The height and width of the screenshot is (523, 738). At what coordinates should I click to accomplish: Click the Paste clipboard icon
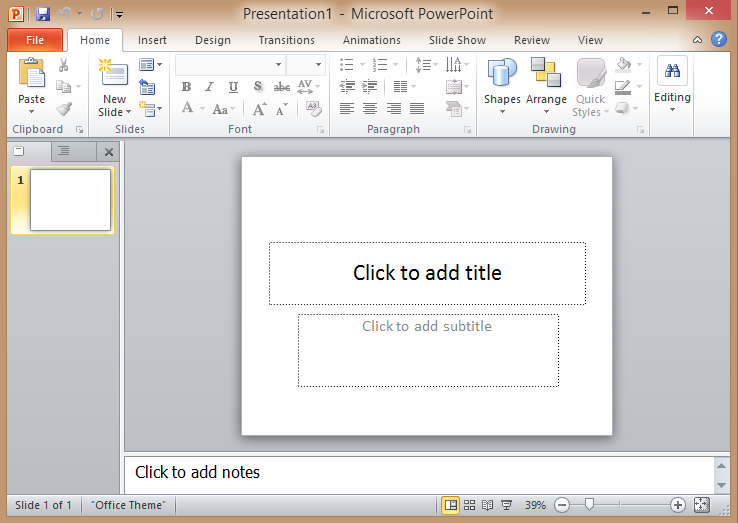coord(31,73)
